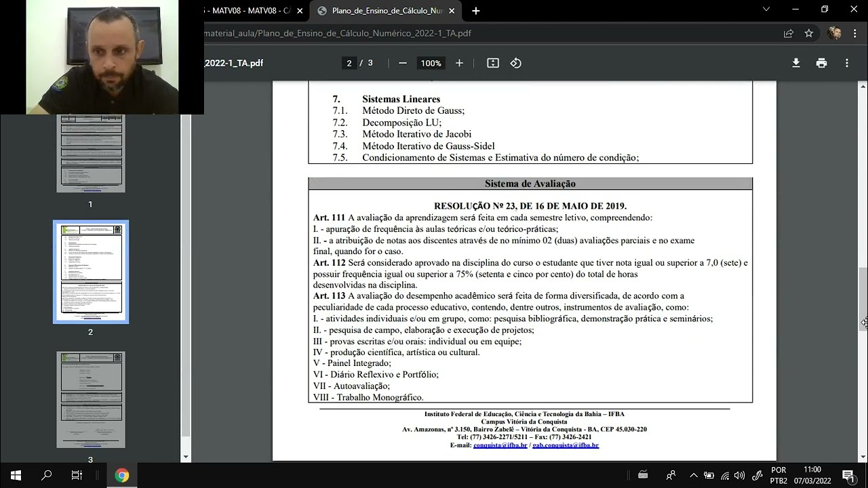The image size is (868, 488).
Task: Click 'Método Iterativo de Jacobi' line
Action: tap(416, 134)
